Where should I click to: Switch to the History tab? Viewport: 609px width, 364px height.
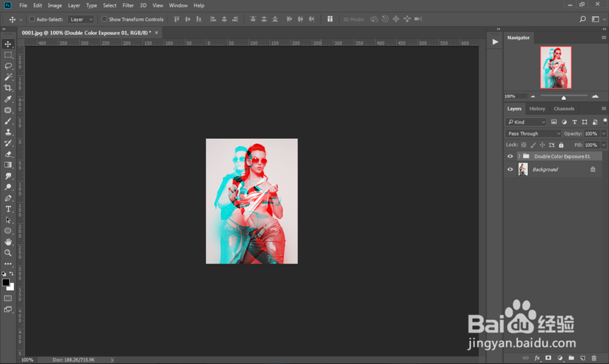[x=537, y=109]
